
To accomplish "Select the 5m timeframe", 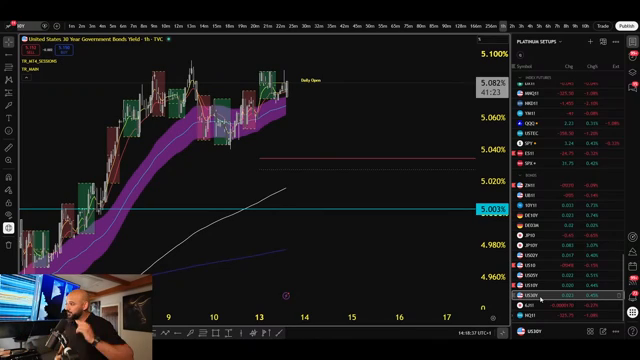I will click(x=113, y=26).
